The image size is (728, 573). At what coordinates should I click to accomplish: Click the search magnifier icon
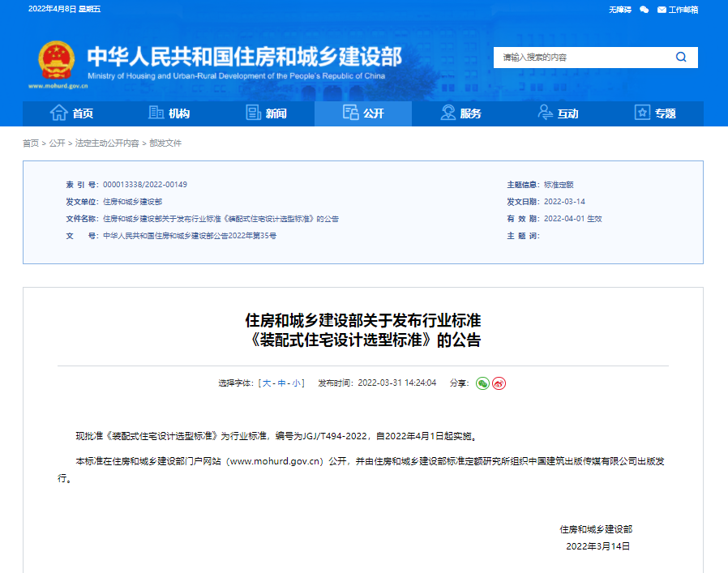pyautogui.click(x=681, y=58)
